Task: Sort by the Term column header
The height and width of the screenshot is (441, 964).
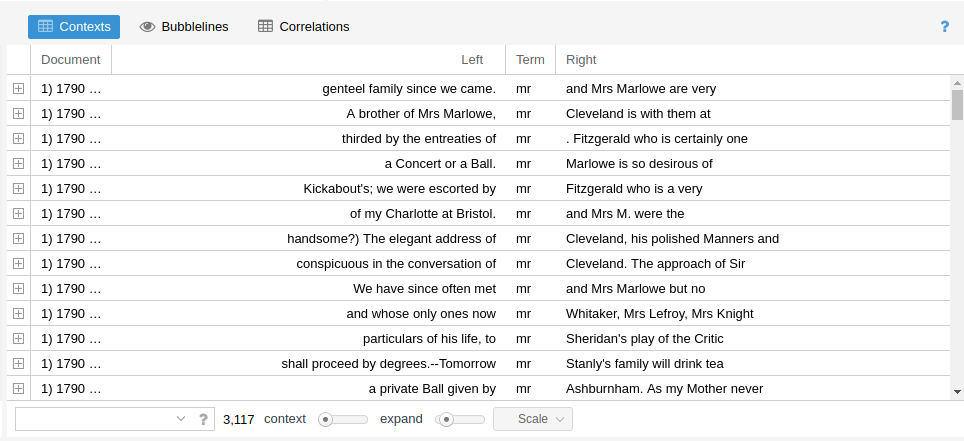Action: click(x=530, y=60)
